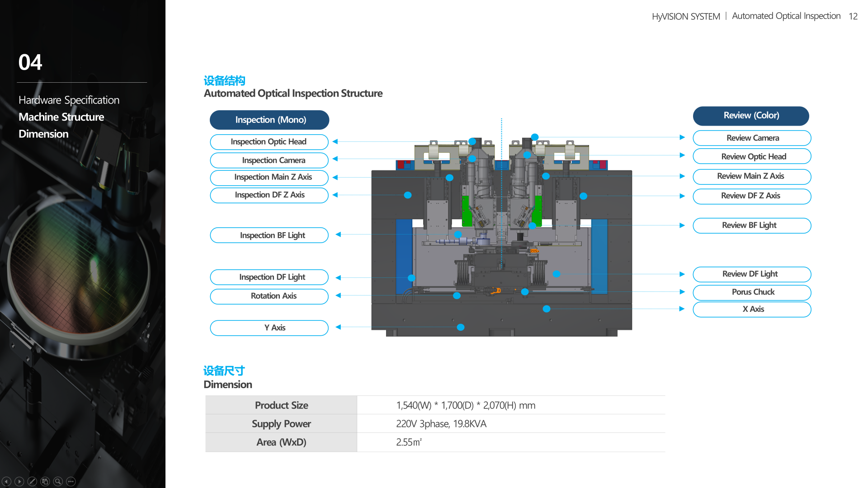
Task: Select Review (Color) header pill
Action: pyautogui.click(x=751, y=116)
